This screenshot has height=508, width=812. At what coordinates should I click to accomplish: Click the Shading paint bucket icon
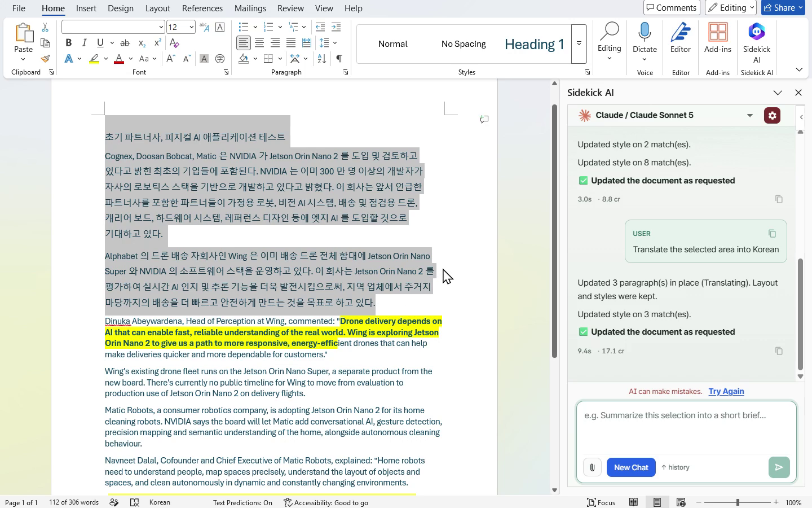(244, 59)
